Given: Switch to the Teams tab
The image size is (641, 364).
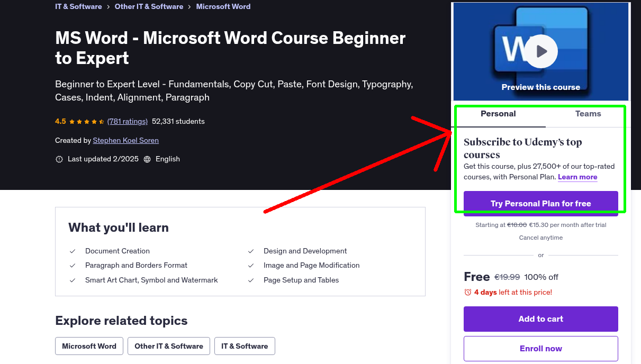Looking at the screenshot, I should (x=588, y=114).
